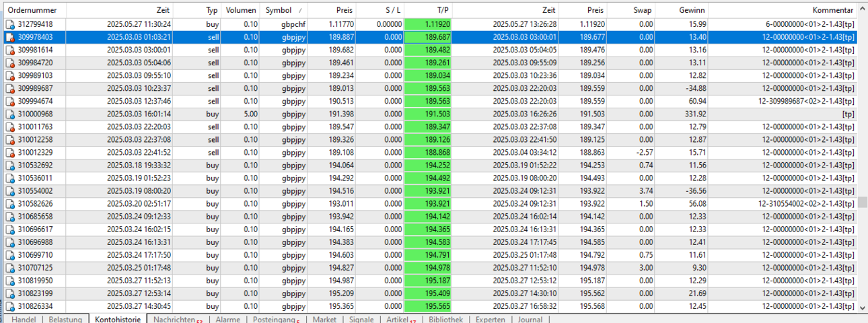Open the Belastung tab

65,319
